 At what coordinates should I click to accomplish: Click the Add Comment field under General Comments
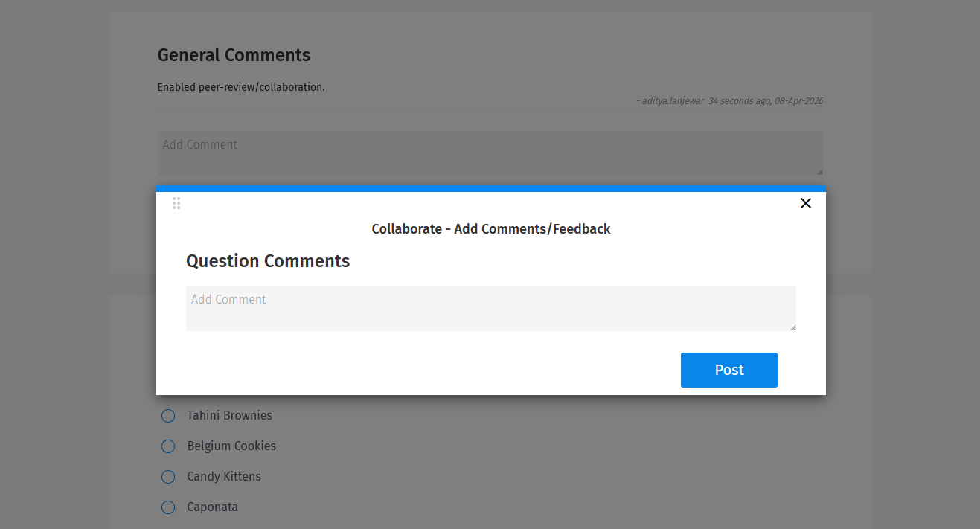tap(491, 153)
